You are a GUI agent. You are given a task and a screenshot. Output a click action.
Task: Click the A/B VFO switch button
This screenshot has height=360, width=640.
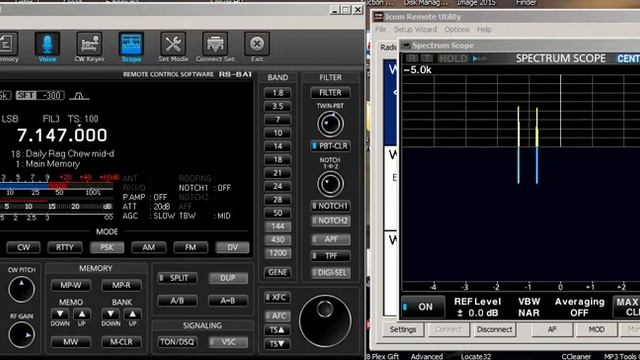pos(177,301)
